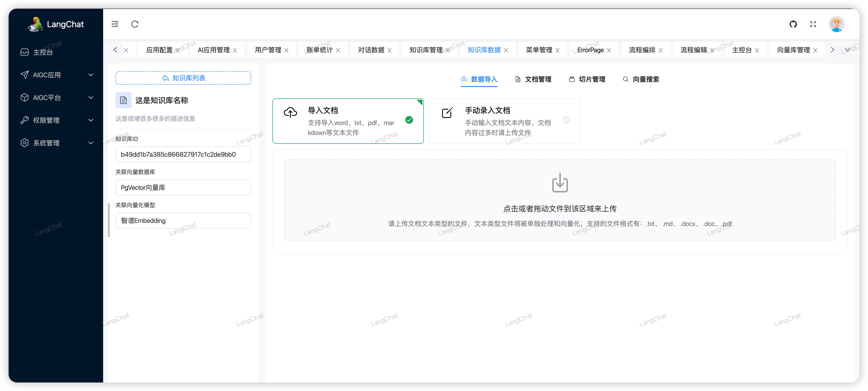Image resolution: width=868 pixels, height=391 pixels.
Task: Click the left panel vertical scrollbar
Action: pyautogui.click(x=109, y=220)
